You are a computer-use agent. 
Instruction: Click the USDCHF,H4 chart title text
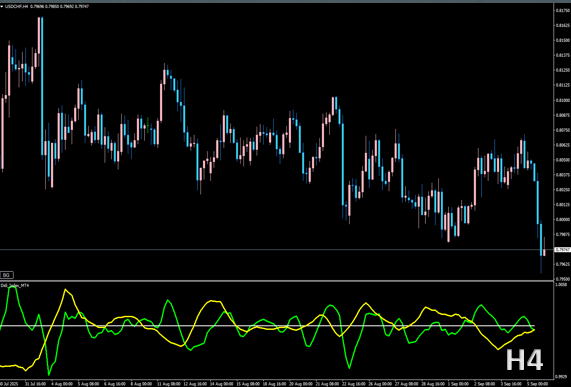coord(17,6)
